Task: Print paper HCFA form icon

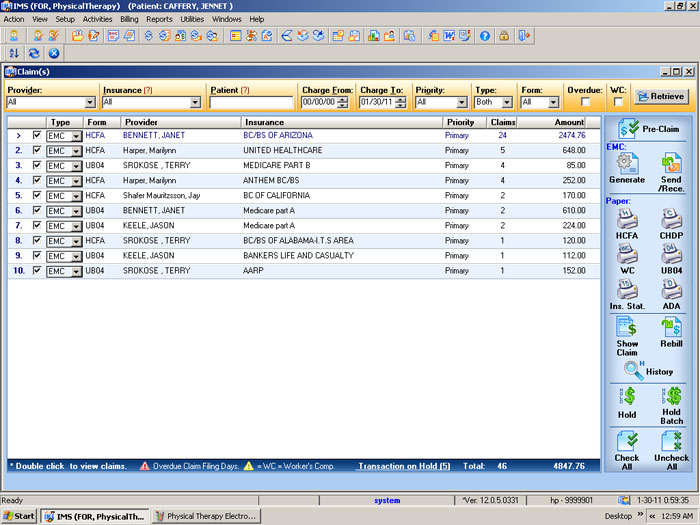Action: [x=627, y=220]
